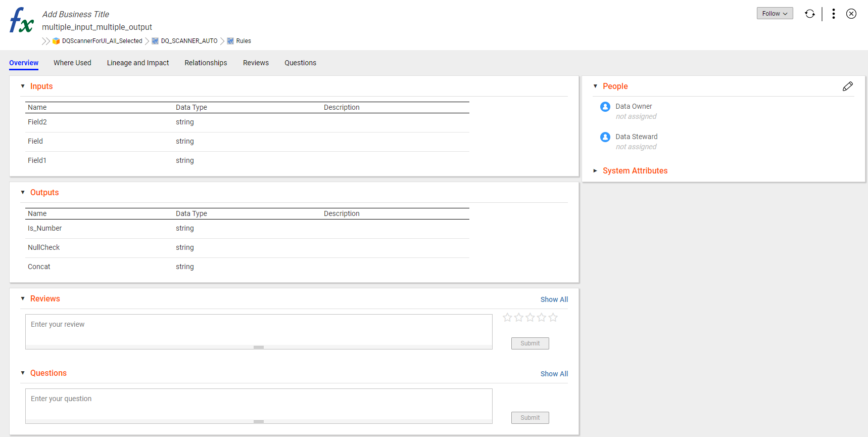868x437 pixels.
Task: Click the Enter your review text box
Action: coord(259,330)
